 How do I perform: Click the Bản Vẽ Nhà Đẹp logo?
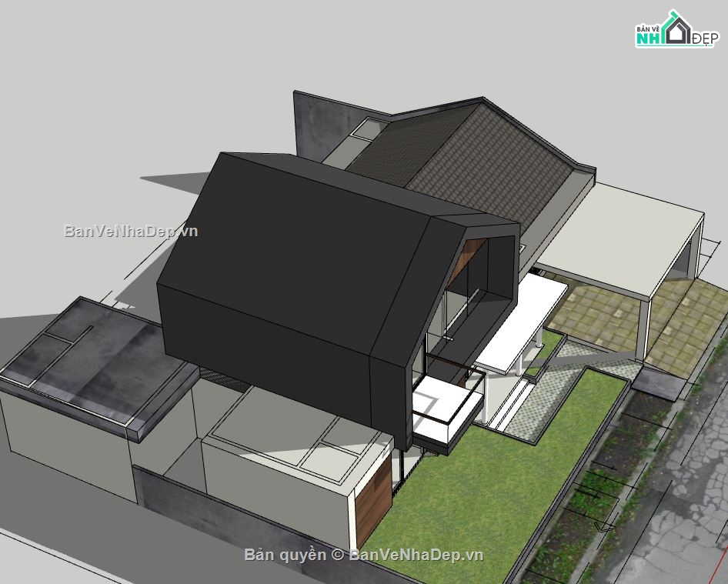point(675,30)
